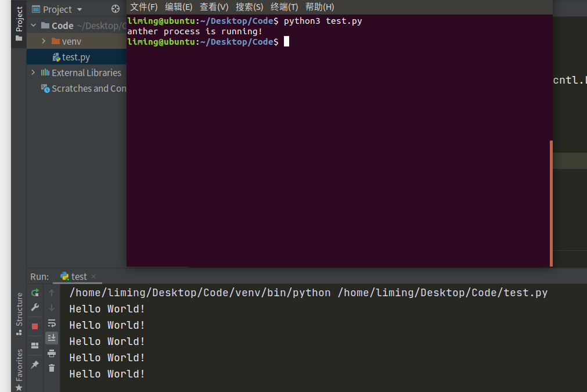Stop the running process
Screen dimensions: 587x392
34,325
